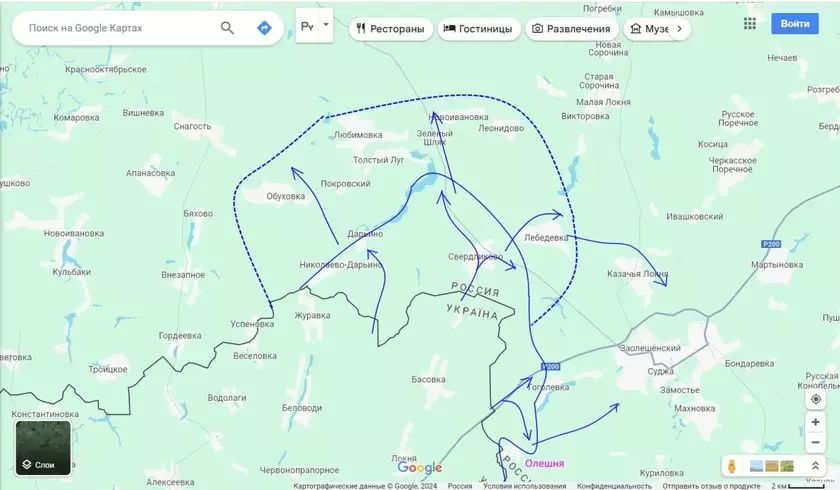Expand the Ру language dropdown
840x490 pixels.
pos(315,27)
